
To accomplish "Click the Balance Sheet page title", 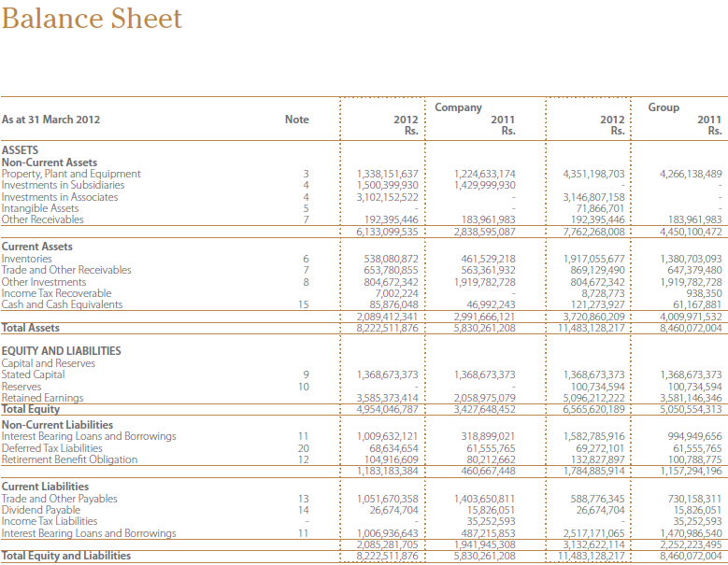I will (92, 19).
